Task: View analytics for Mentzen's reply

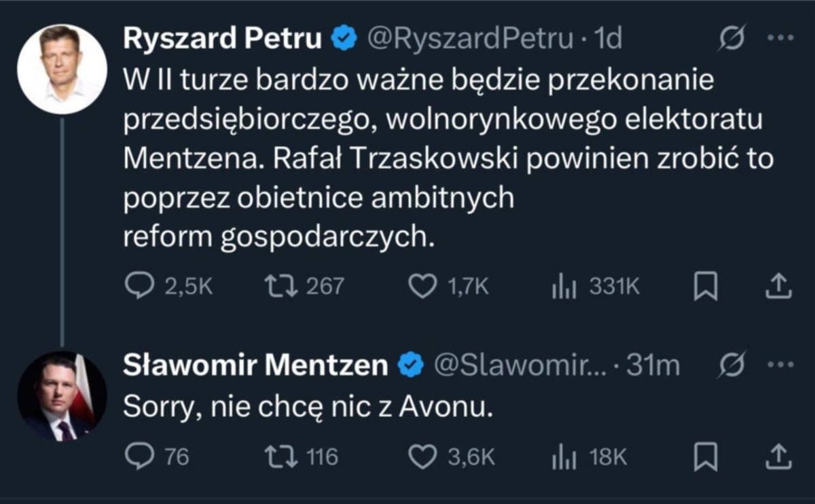Action: click(564, 458)
